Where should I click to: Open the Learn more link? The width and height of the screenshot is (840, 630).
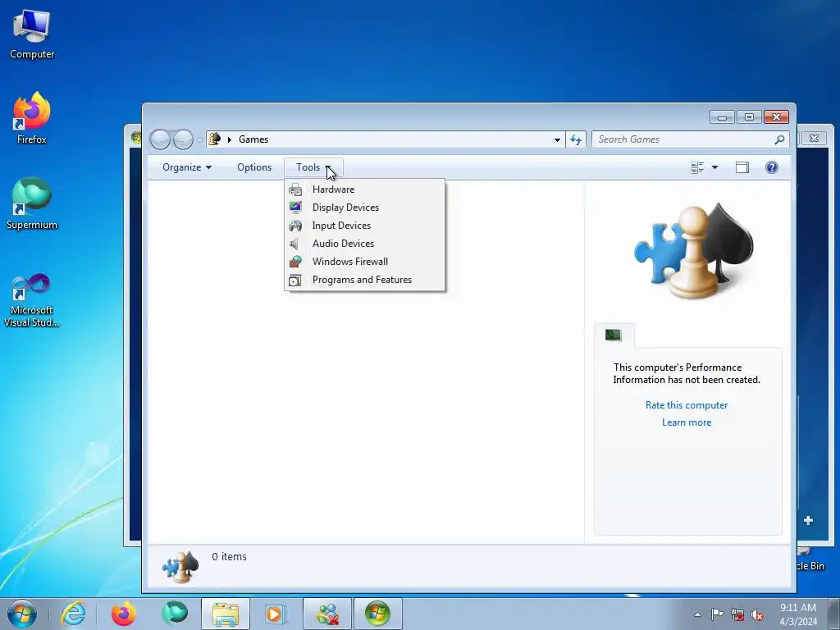coord(687,422)
